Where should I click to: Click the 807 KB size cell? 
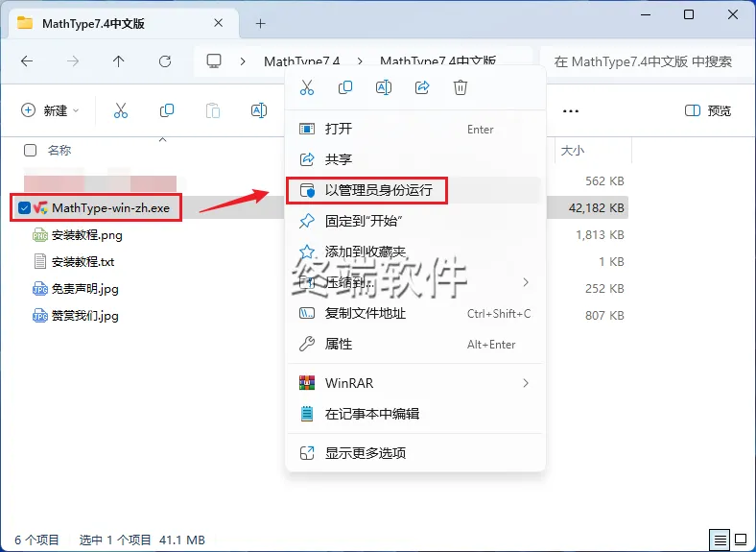[x=604, y=316]
